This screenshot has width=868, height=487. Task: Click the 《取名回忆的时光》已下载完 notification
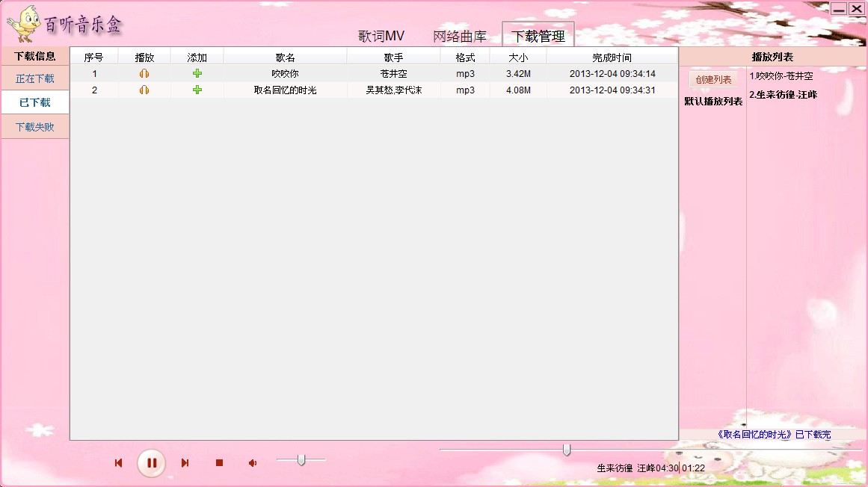(x=773, y=435)
